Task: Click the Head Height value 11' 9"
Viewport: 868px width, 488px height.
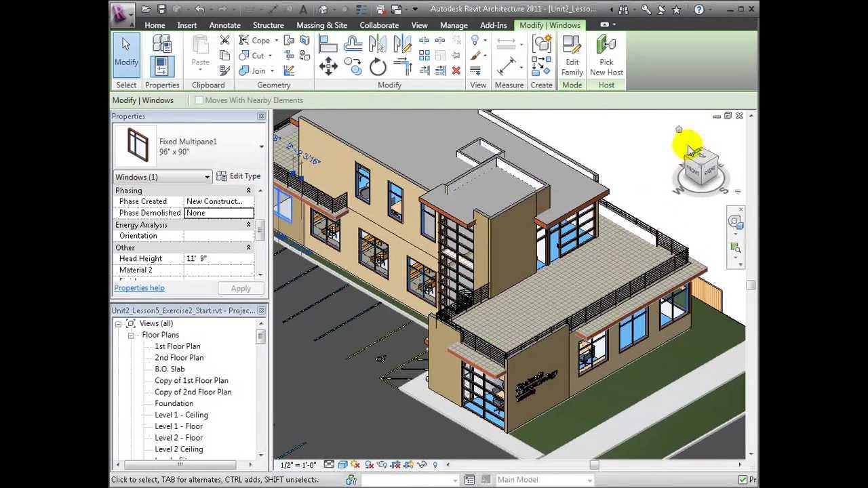Action: (x=219, y=258)
